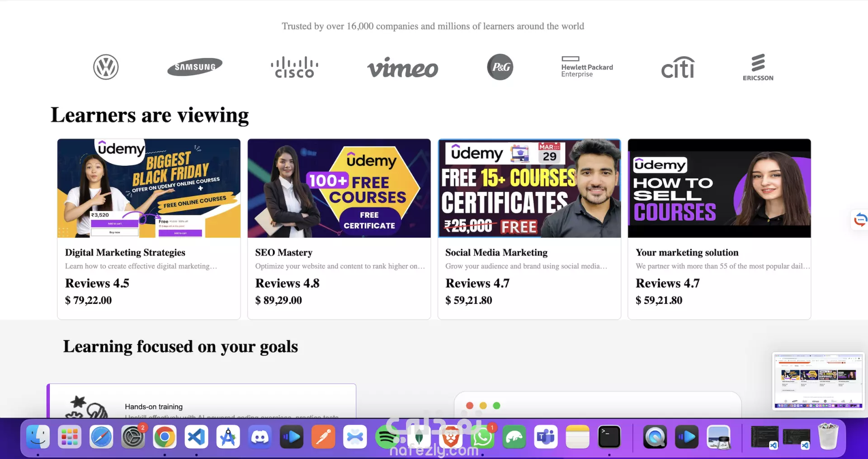Click the Cisco logo
This screenshot has height=459, width=868.
294,67
